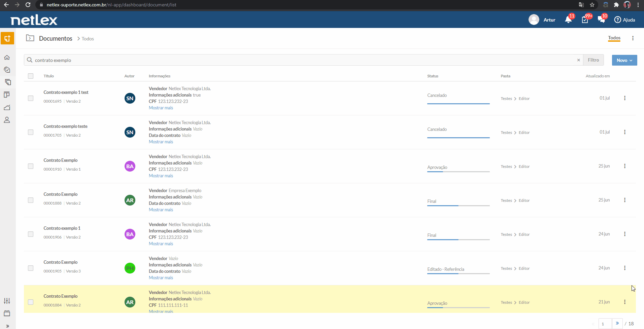Image resolution: width=644 pixels, height=329 pixels.
Task: Open options menu for document 00001884
Action: tap(625, 302)
